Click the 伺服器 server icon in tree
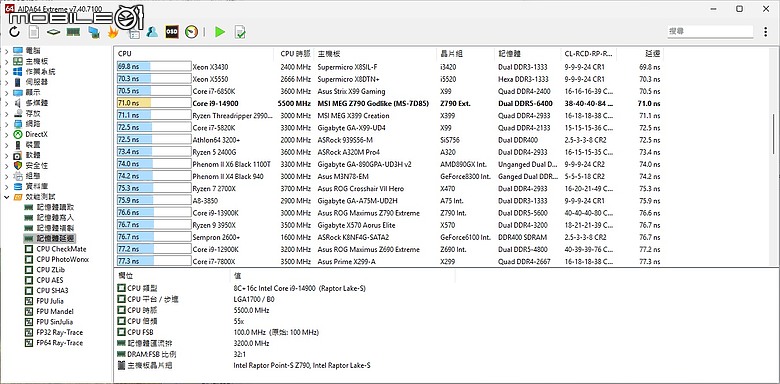This screenshot has width=780, height=384. coord(18,82)
